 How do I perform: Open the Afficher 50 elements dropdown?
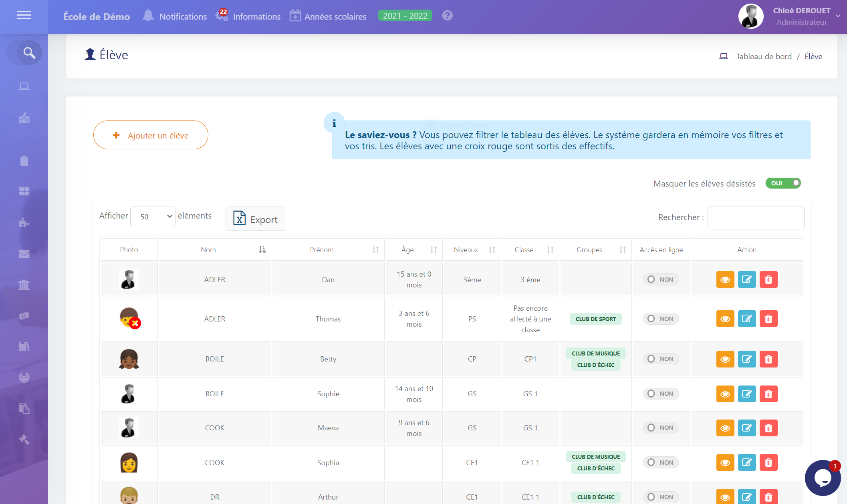point(153,216)
